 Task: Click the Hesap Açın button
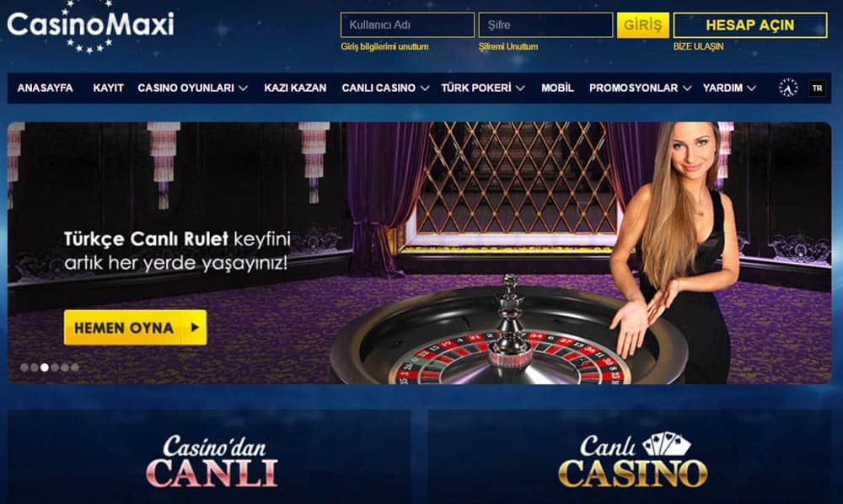point(750,25)
